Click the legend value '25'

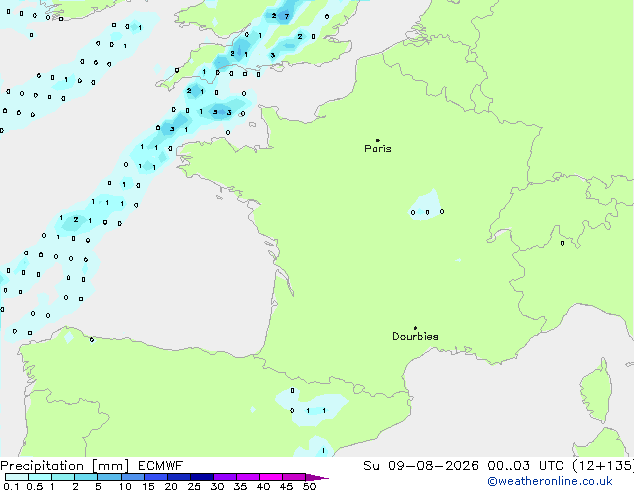tap(194, 486)
